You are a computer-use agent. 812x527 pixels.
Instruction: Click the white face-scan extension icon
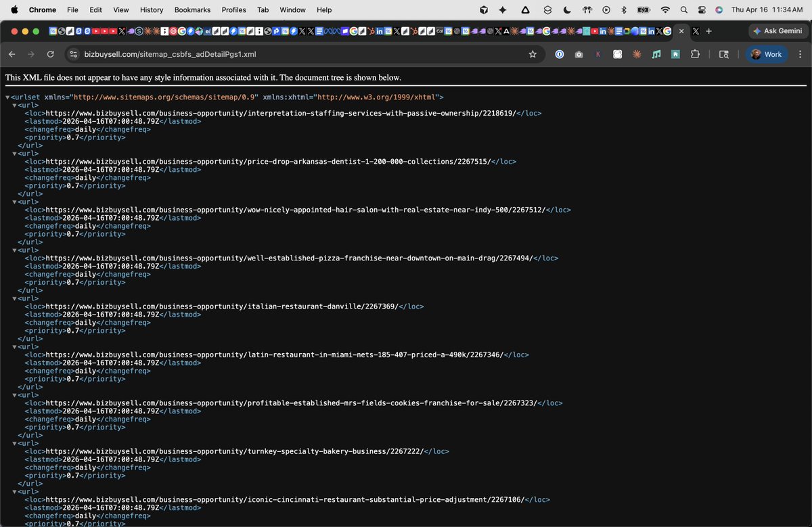[618, 54]
